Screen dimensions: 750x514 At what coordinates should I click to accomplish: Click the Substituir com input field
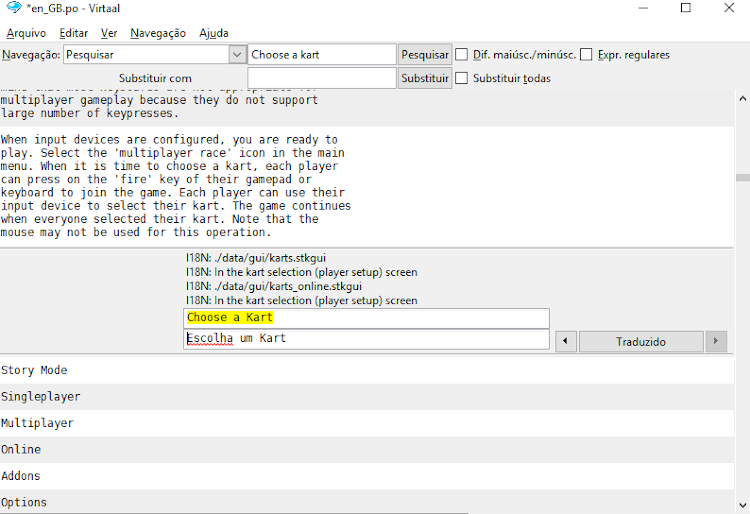coord(322,78)
